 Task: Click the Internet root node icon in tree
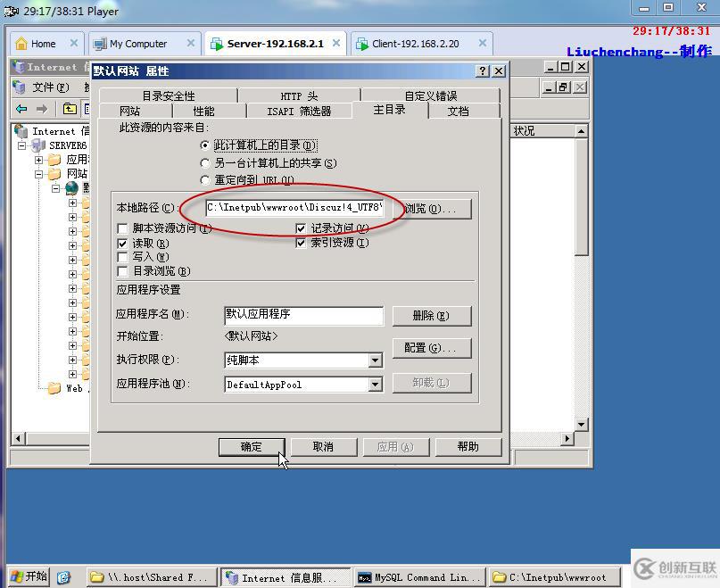(21, 131)
